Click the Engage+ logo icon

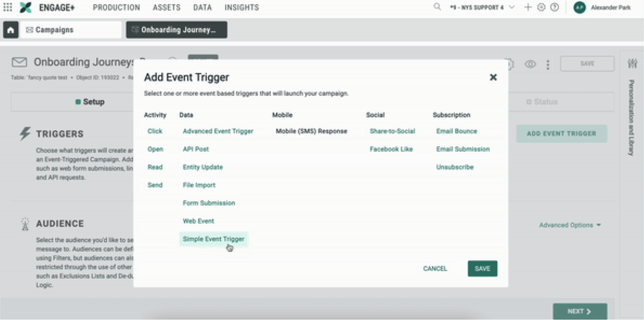pyautogui.click(x=26, y=7)
